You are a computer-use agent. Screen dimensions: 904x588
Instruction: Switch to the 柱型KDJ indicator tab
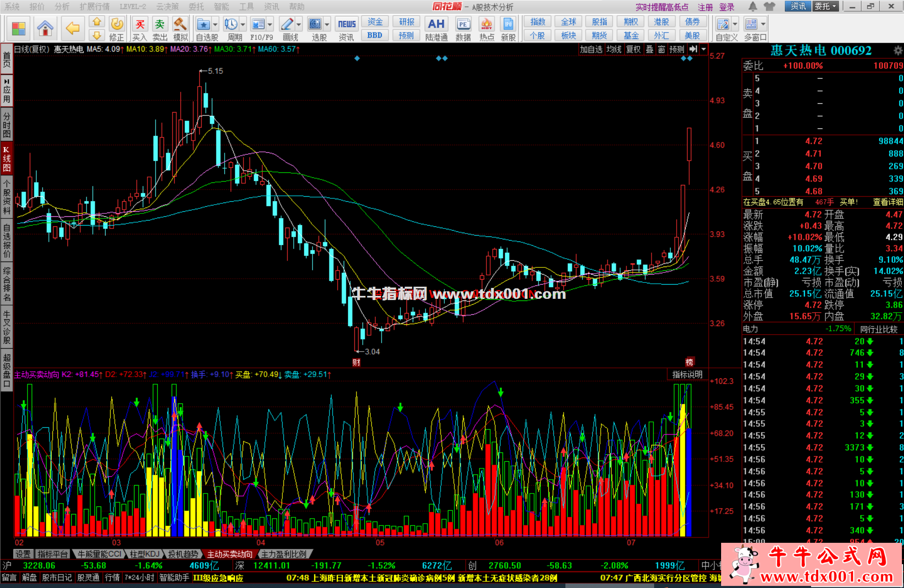point(144,554)
